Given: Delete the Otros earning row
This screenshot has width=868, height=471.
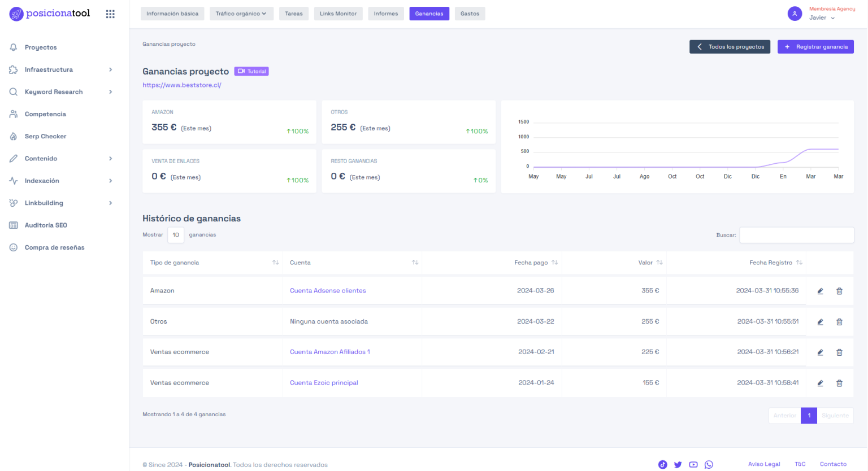Looking at the screenshot, I should (x=839, y=322).
